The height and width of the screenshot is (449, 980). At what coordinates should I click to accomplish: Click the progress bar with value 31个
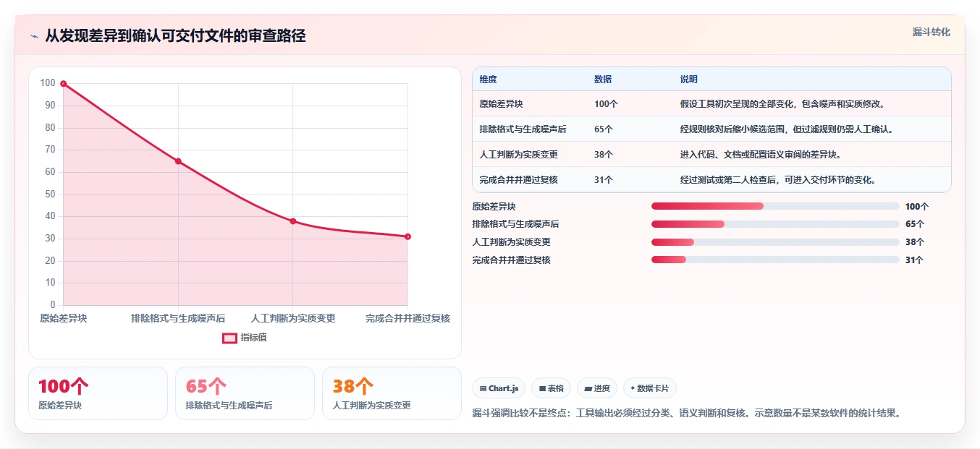775,260
